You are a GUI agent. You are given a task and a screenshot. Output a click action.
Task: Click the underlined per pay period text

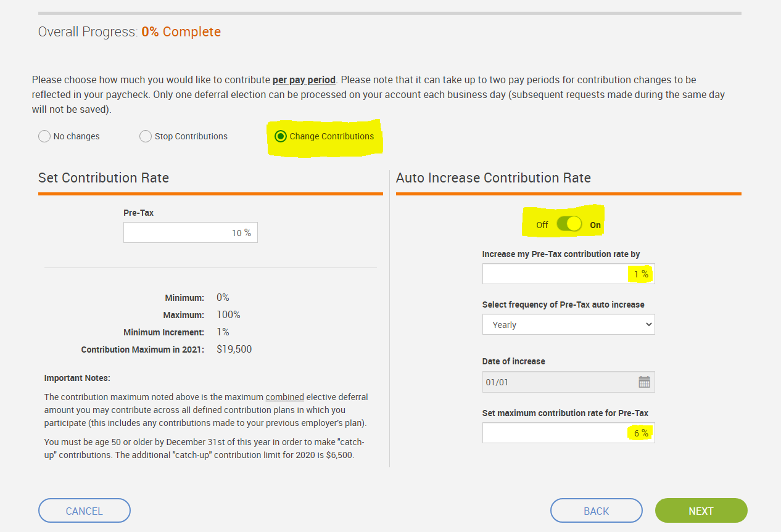click(304, 80)
